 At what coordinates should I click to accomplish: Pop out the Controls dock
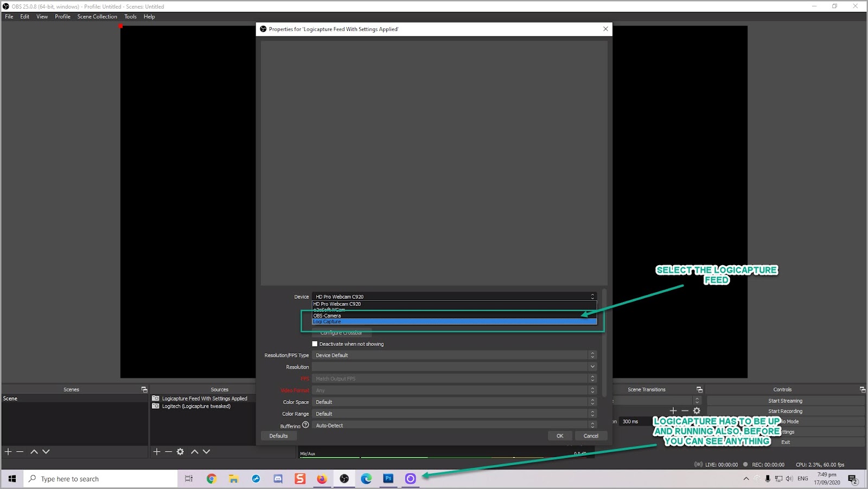tap(863, 390)
